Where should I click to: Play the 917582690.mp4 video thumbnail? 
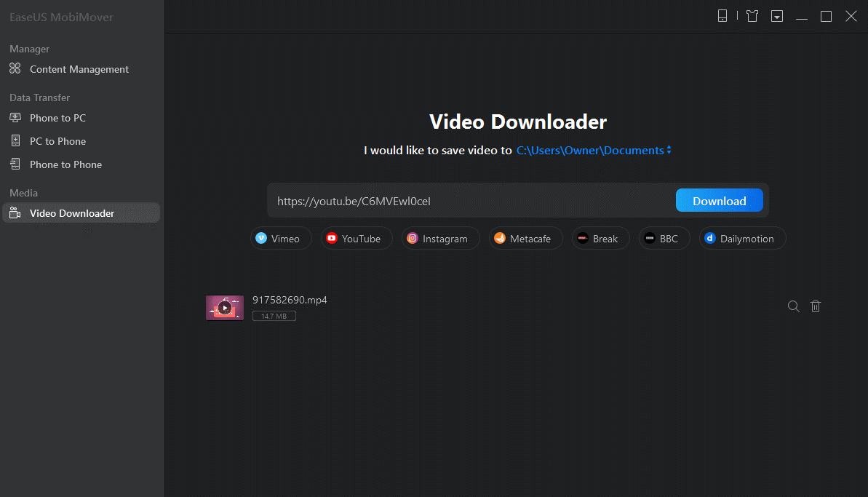point(225,308)
